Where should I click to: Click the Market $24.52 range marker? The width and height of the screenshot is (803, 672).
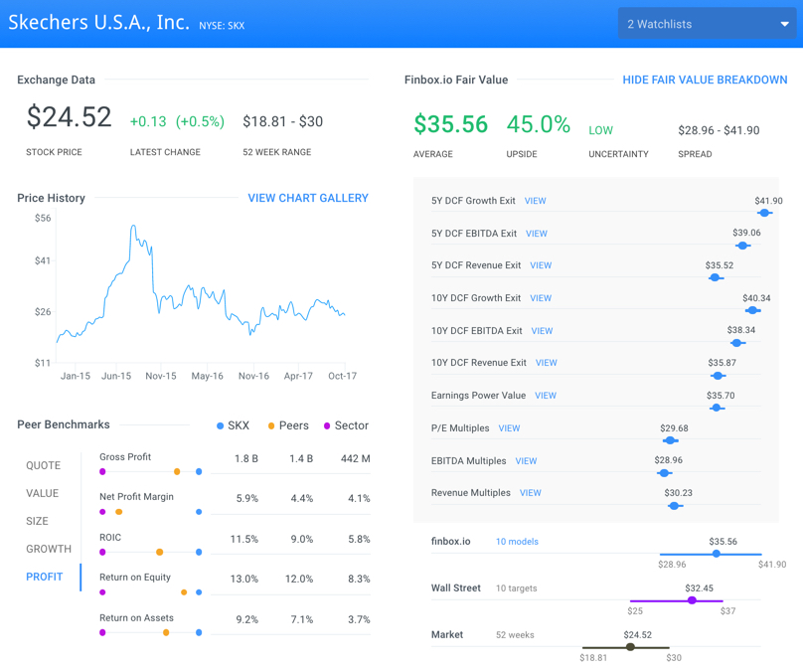(x=630, y=647)
